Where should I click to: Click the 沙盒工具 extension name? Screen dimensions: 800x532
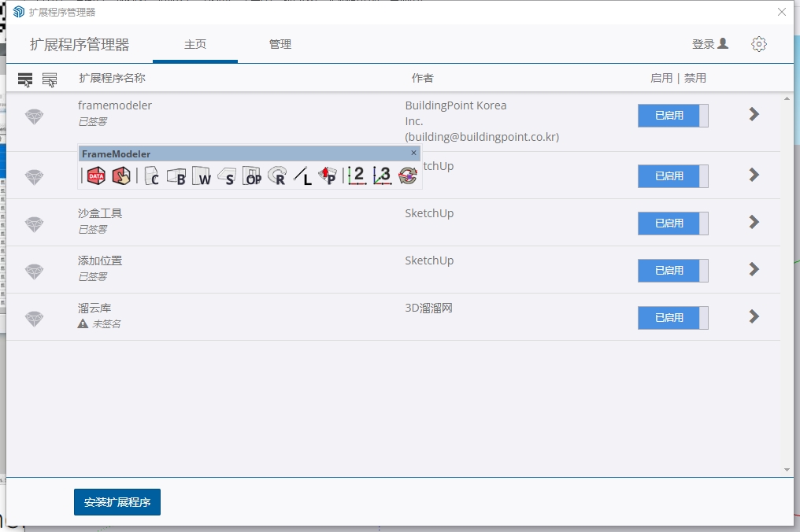[100, 213]
